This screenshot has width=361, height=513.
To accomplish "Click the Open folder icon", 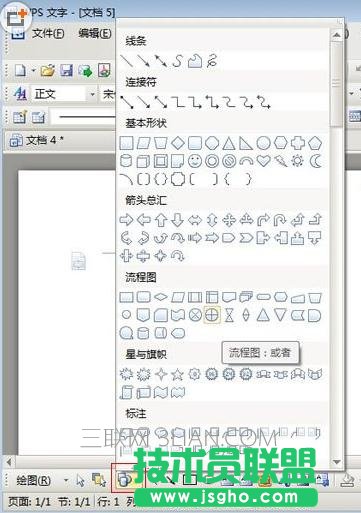I will pyautogui.click(x=48, y=71).
